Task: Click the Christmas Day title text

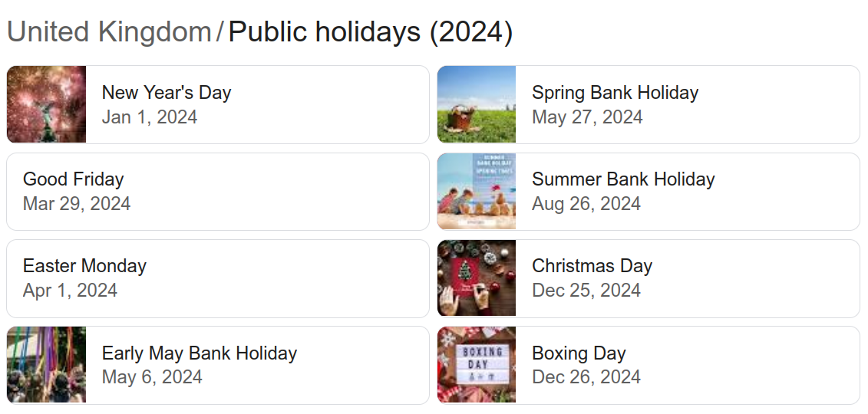Action: (x=592, y=266)
